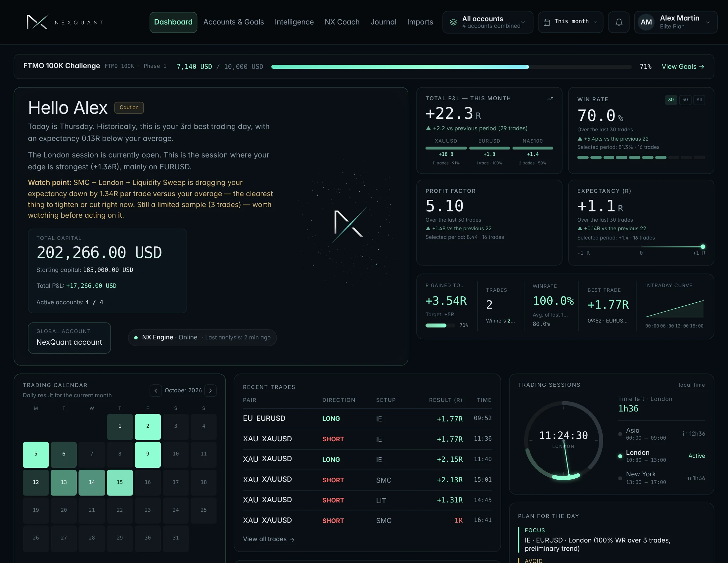The height and width of the screenshot is (563, 728).
Task: Click the NexQuant logo
Action: point(65,22)
